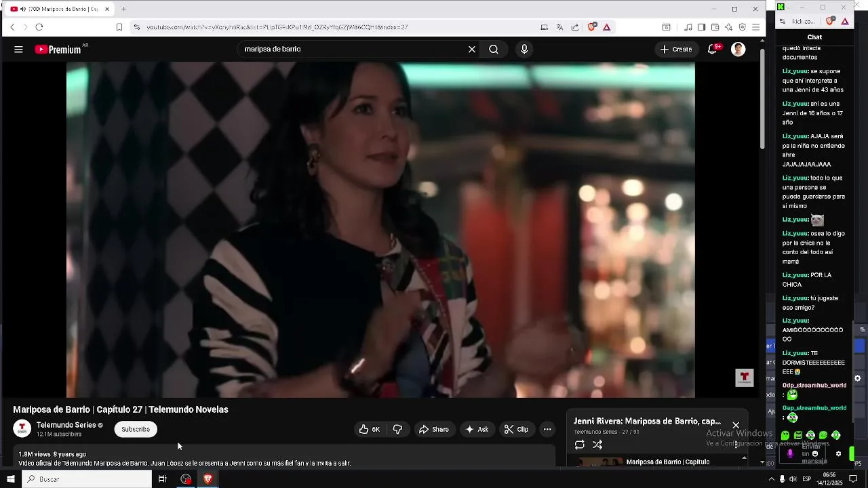Image resolution: width=868 pixels, height=488 pixels.
Task: Open a new browser tab
Action: point(123,9)
